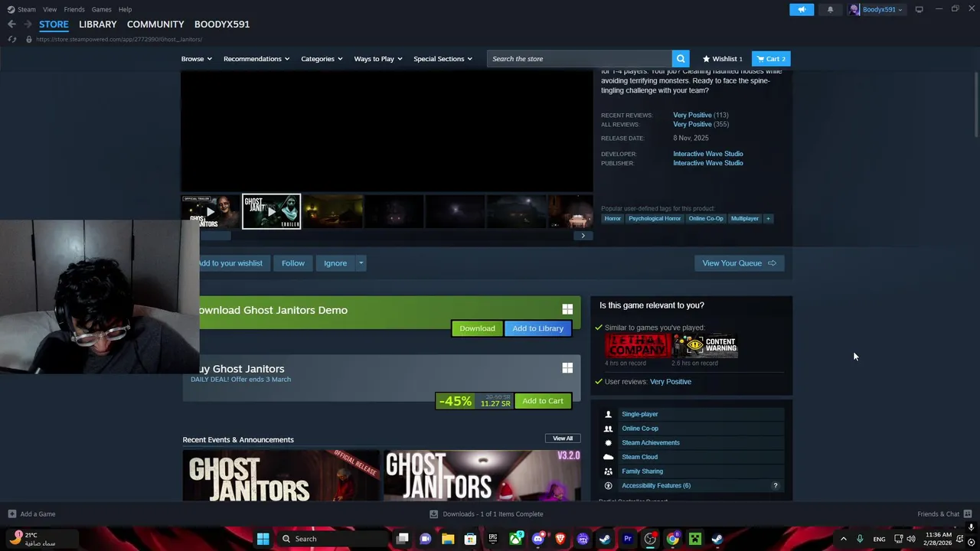980x551 pixels.
Task: Click the Single-player person icon
Action: pyautogui.click(x=609, y=414)
